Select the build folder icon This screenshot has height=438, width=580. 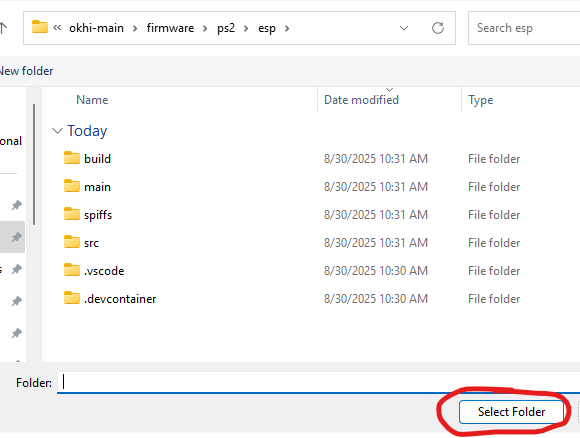71,158
